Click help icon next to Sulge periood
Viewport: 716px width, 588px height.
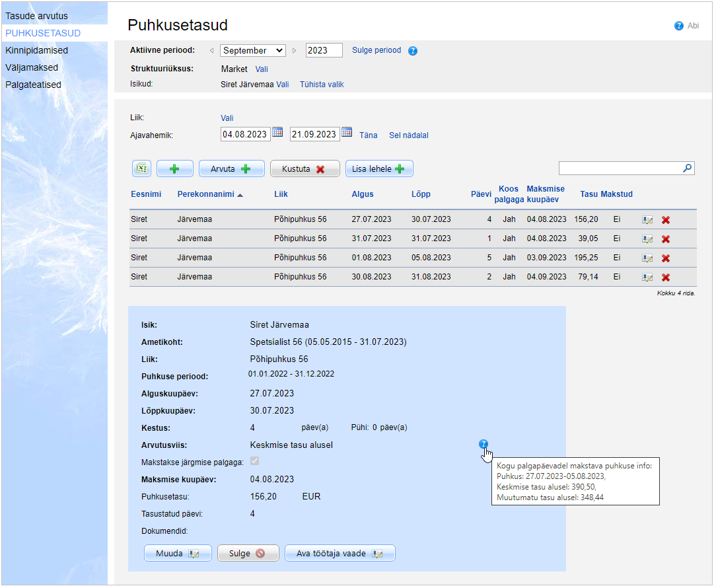point(413,51)
